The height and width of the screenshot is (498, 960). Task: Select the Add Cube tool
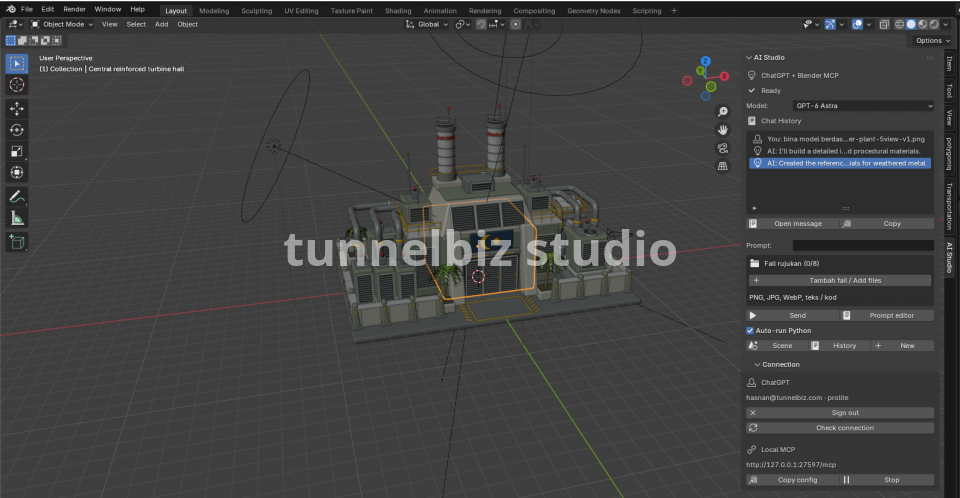click(17, 243)
